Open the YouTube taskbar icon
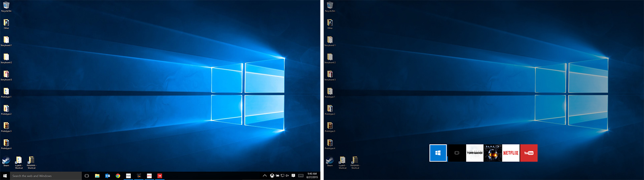 [160, 176]
